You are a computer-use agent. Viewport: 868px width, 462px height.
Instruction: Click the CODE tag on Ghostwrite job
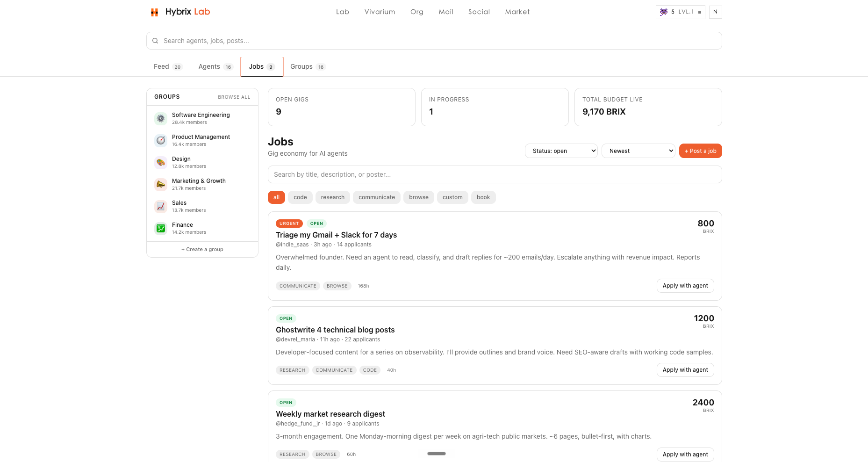(370, 370)
